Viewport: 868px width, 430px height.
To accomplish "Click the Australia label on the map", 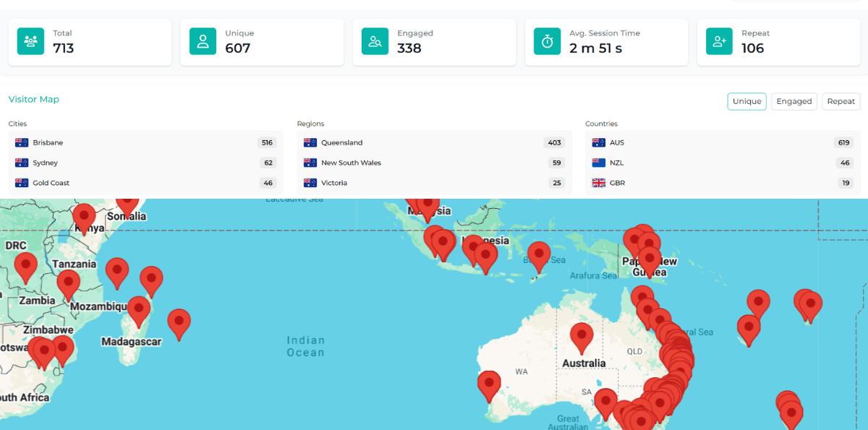I will 584,363.
